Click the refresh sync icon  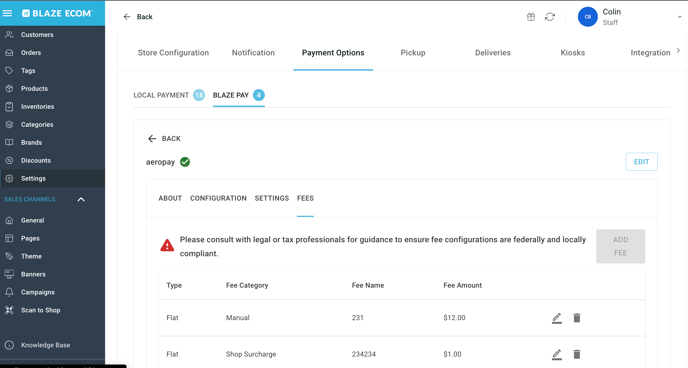(x=550, y=17)
